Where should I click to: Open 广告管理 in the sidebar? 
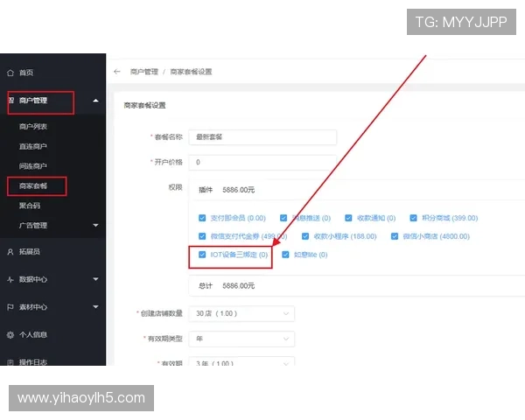click(x=33, y=226)
